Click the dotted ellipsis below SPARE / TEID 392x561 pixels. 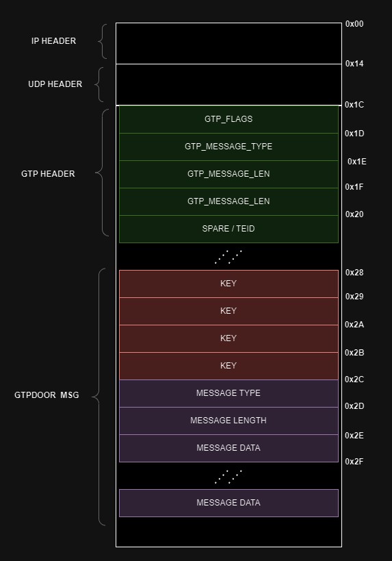coord(228,257)
